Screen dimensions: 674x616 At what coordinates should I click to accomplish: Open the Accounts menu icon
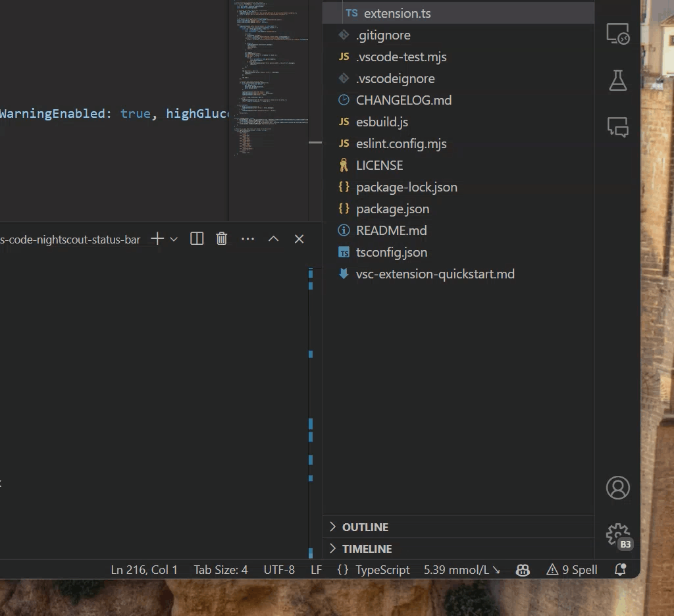click(617, 488)
